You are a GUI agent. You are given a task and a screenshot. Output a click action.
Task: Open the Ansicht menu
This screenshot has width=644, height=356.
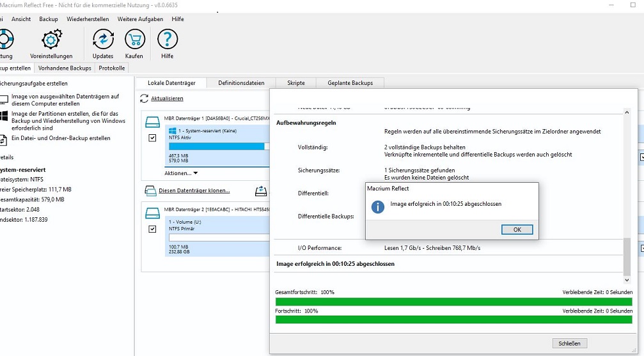tap(21, 19)
